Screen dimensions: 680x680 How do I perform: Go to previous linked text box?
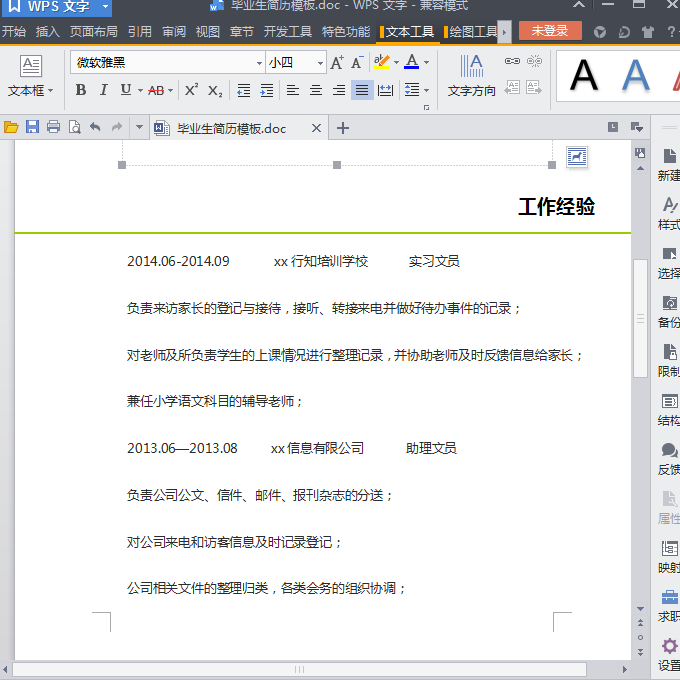pyautogui.click(x=512, y=87)
